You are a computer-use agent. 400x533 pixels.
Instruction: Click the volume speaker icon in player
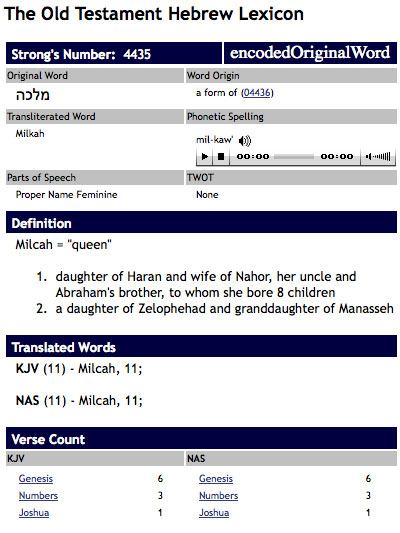point(368,157)
